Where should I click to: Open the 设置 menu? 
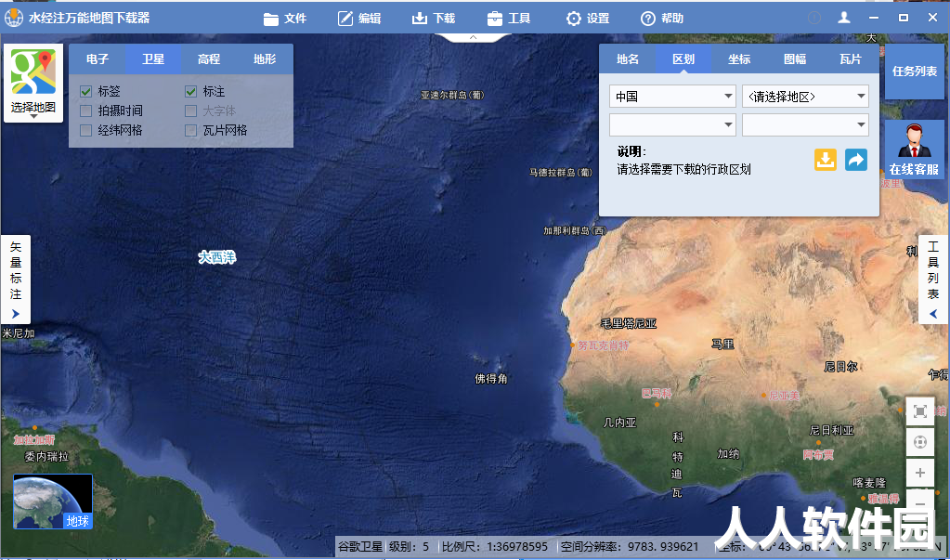point(588,19)
